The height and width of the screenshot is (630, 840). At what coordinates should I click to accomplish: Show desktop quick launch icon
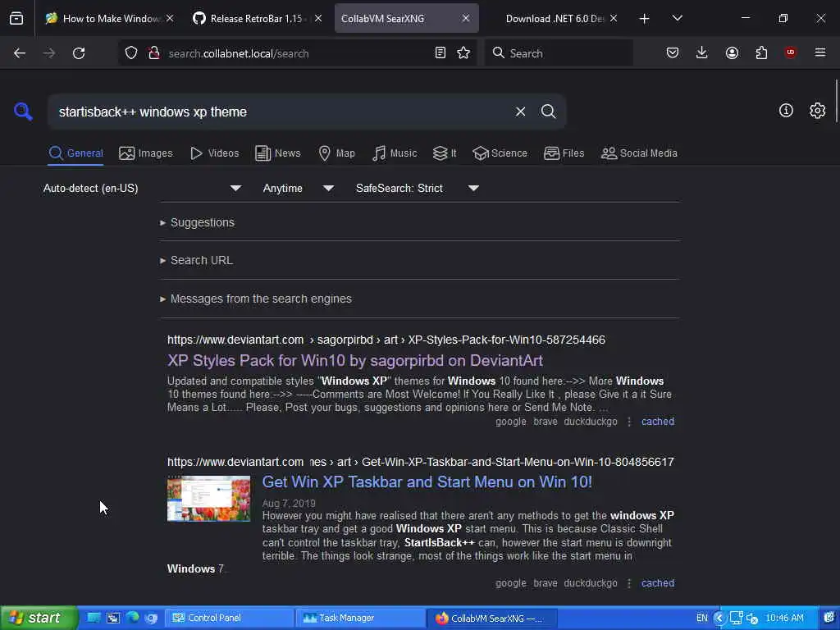tap(94, 618)
